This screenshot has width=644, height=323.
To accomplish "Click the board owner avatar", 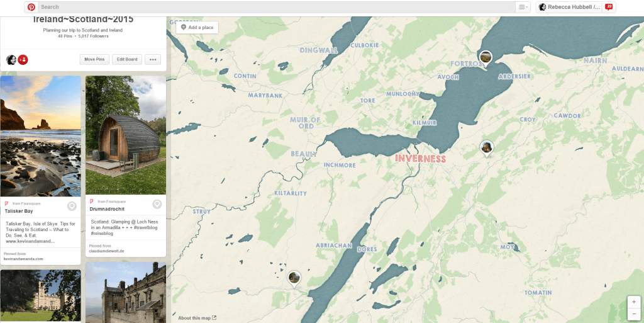I will tap(11, 60).
